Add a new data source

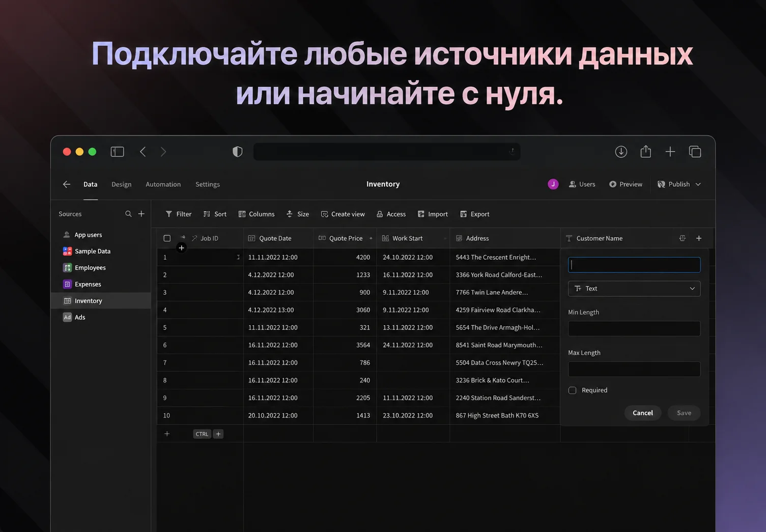coord(141,214)
